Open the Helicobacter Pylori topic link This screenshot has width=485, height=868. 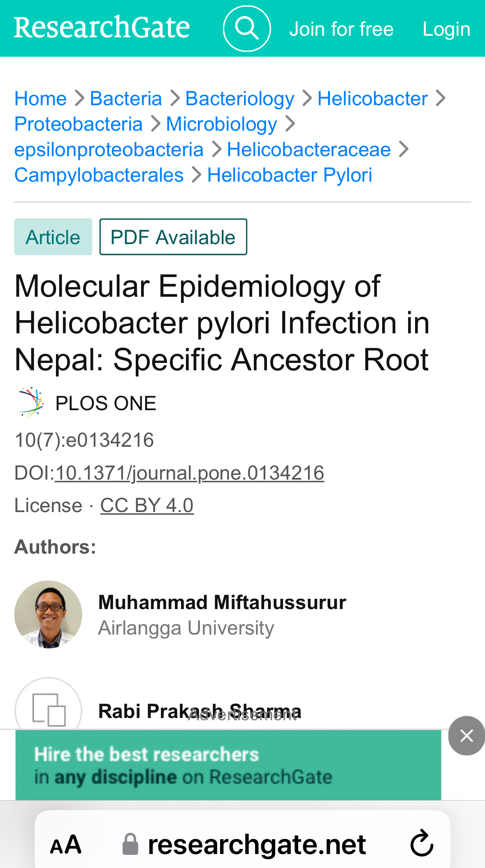pos(290,175)
